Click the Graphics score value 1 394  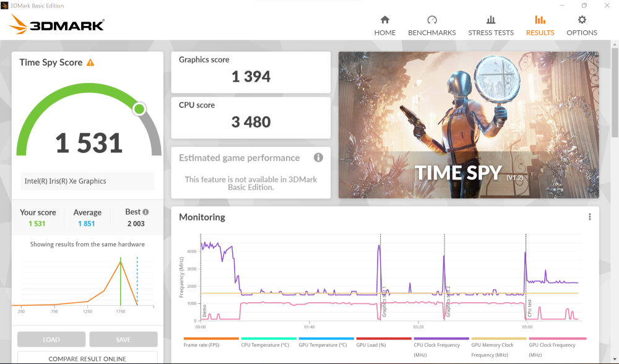(x=251, y=77)
